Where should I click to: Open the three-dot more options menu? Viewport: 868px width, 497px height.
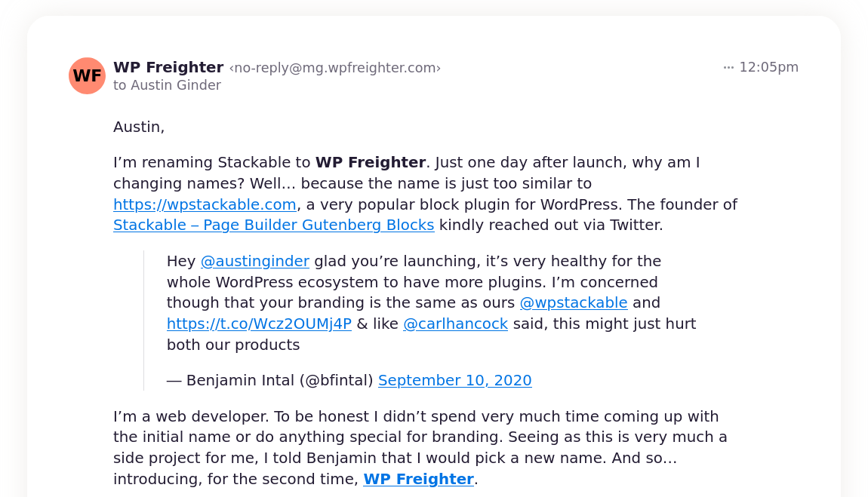point(728,67)
